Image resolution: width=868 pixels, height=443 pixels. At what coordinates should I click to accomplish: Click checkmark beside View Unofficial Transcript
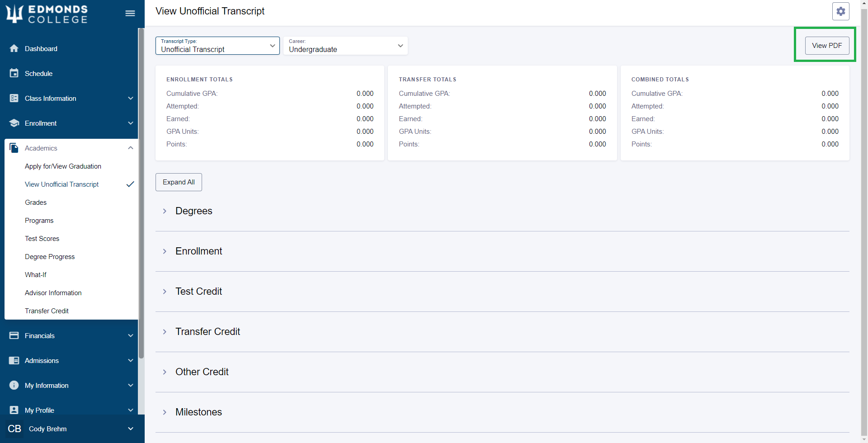(x=130, y=184)
